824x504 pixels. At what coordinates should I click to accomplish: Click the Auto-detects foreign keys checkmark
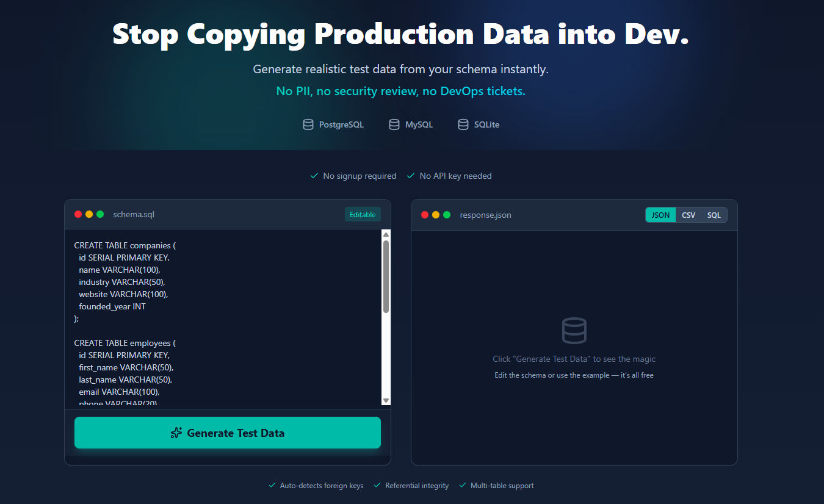click(272, 485)
